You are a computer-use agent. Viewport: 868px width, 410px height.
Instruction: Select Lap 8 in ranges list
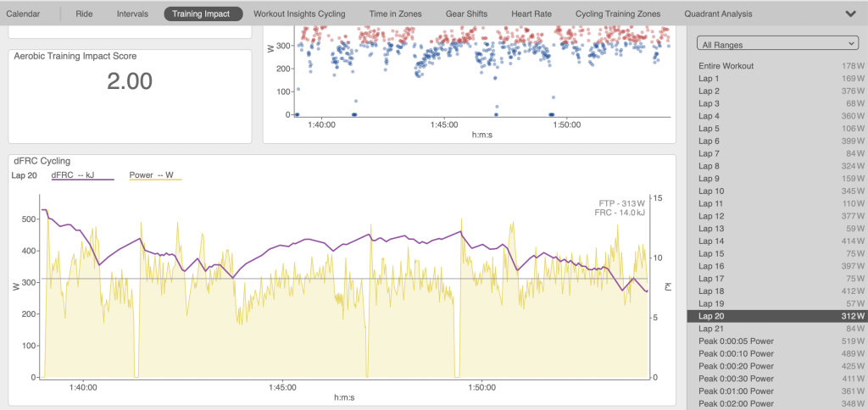click(x=777, y=166)
